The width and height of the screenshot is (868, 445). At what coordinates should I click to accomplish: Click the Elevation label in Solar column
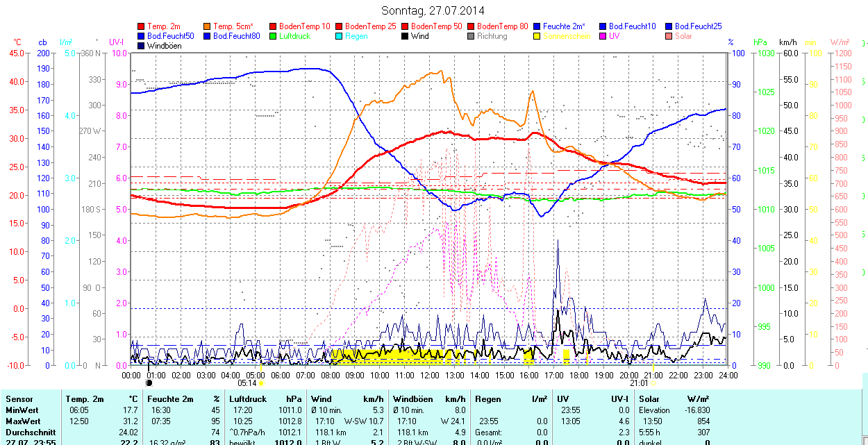[654, 410]
